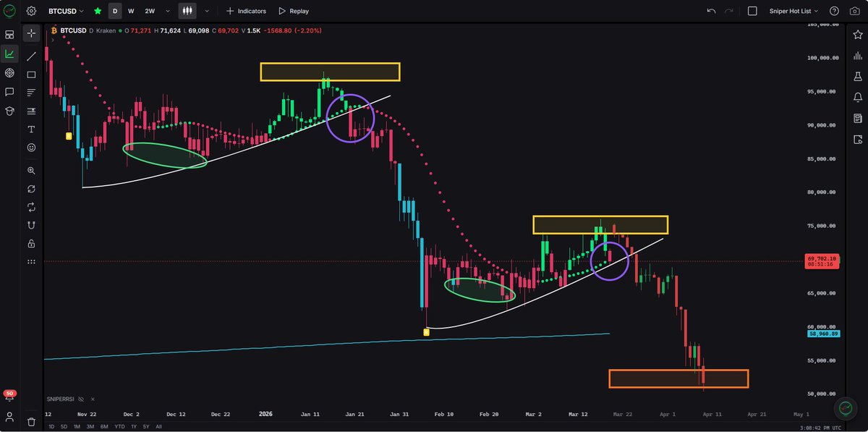This screenshot has width=868, height=432.
Task: Open the watchlist star in right sidebar
Action: (x=857, y=33)
